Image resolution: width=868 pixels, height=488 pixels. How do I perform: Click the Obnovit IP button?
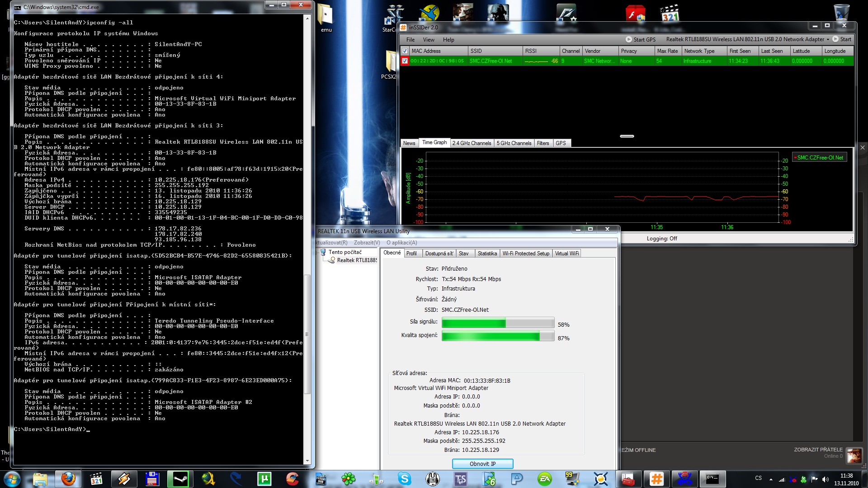tap(482, 464)
